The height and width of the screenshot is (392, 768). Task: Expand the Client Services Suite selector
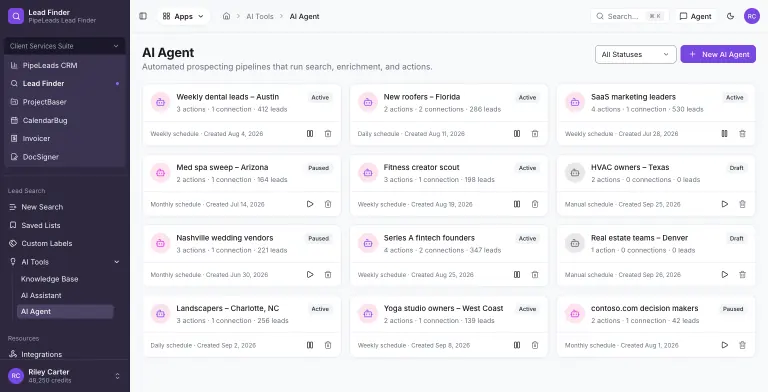tap(64, 46)
